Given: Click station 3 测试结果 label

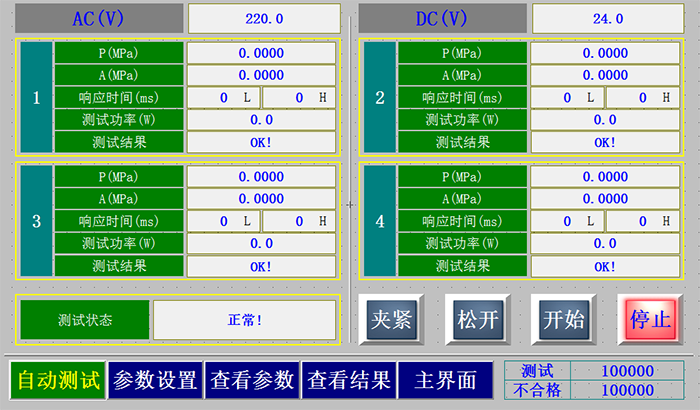Looking at the screenshot, I should tap(119, 266).
